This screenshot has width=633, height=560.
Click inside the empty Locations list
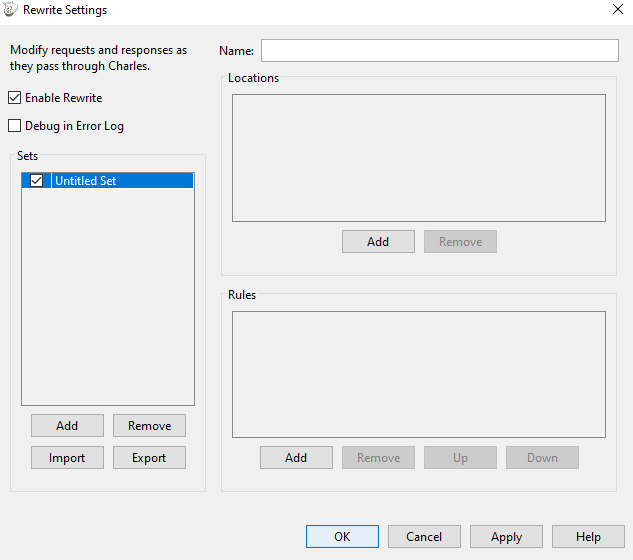pos(418,157)
